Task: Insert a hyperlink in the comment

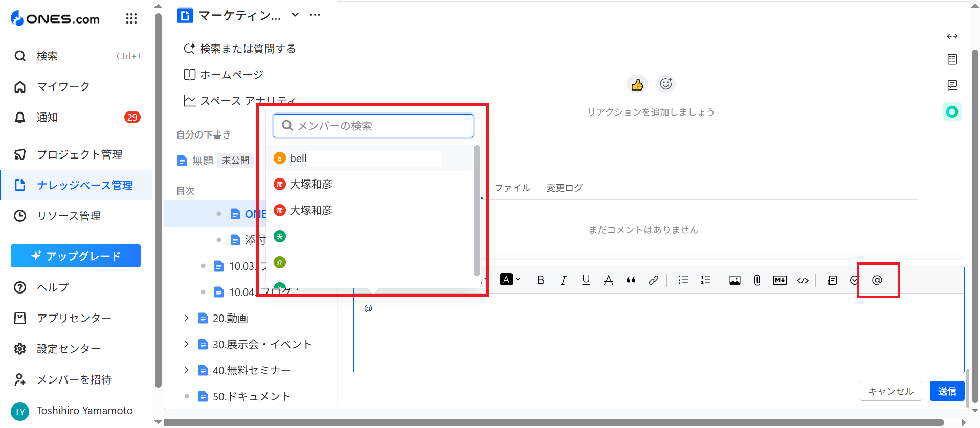Action: [653, 280]
